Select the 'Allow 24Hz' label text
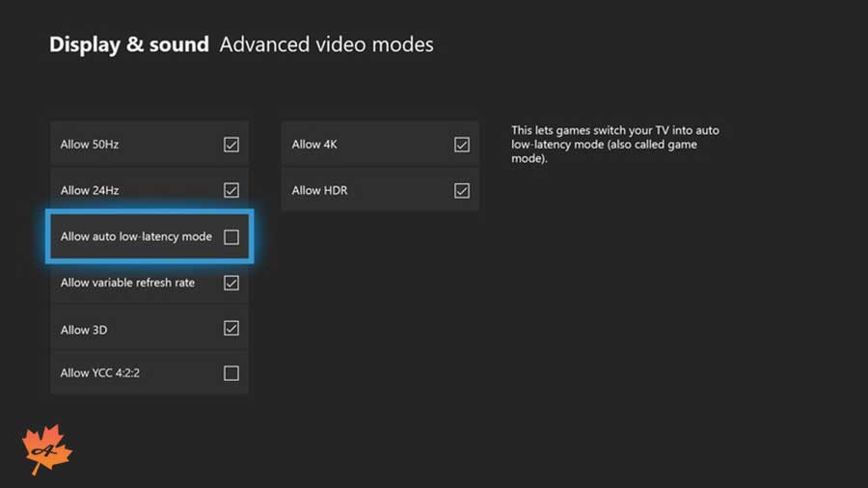The height and width of the screenshot is (488, 868). tap(90, 190)
